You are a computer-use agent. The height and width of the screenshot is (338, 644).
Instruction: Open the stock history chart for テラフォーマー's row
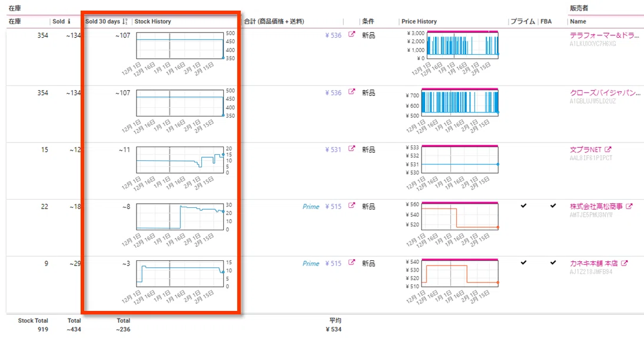[x=180, y=45]
